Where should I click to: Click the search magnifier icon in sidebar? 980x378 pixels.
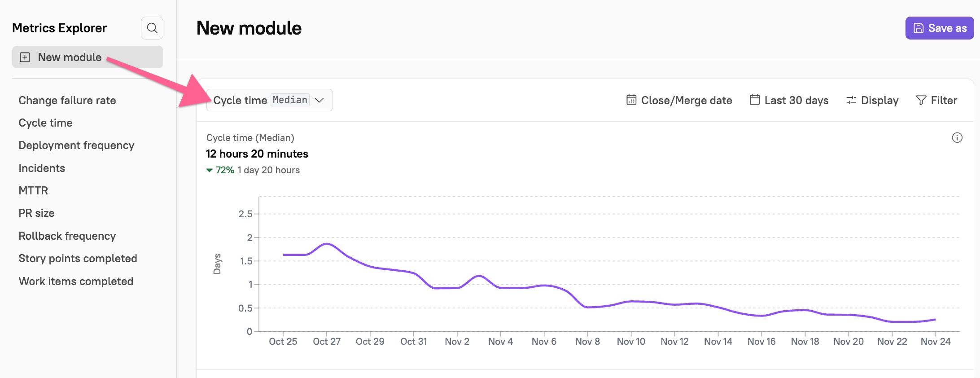[x=152, y=28]
